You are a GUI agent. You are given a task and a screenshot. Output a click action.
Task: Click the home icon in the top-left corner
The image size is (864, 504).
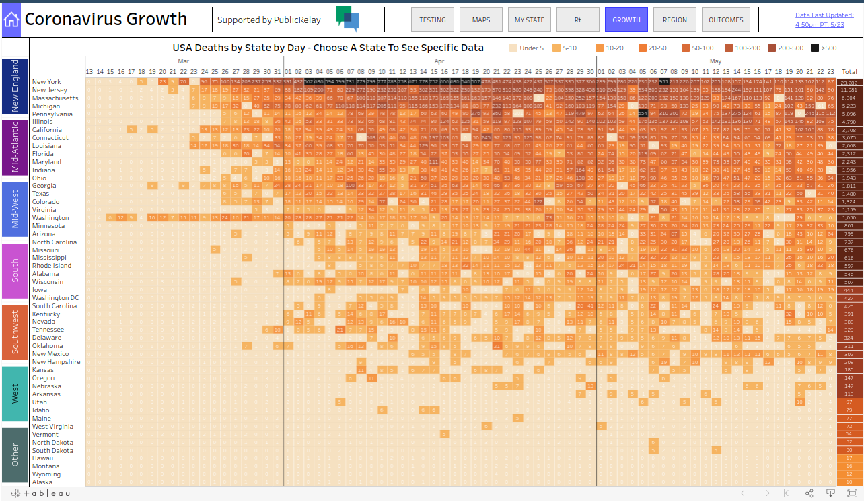click(10, 19)
